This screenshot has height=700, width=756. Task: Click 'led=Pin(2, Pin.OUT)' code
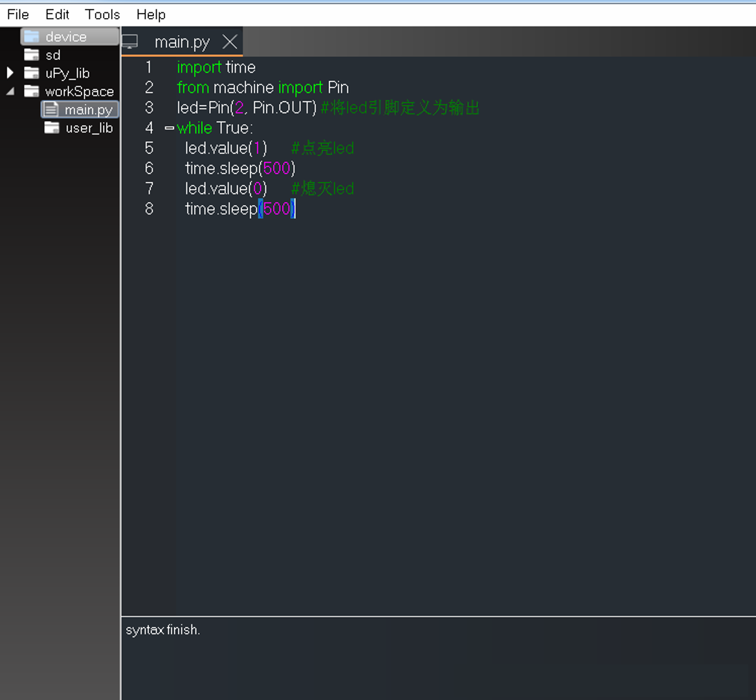[x=247, y=107]
